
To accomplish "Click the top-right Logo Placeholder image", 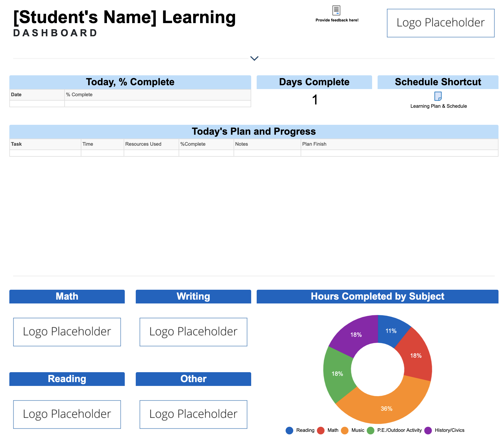I will click(x=441, y=23).
